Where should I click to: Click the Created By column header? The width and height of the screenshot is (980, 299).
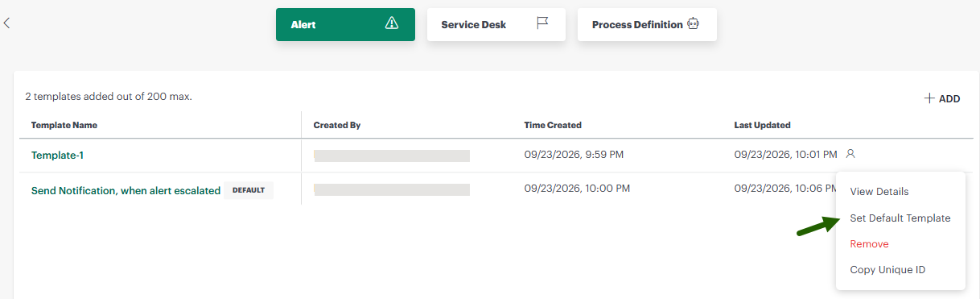[336, 125]
